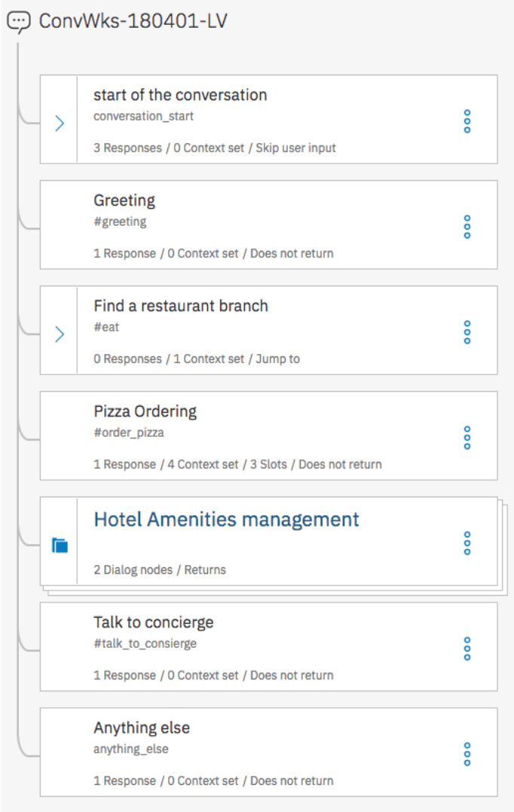Click the #talk_to_consierge intent condition text

145,643
